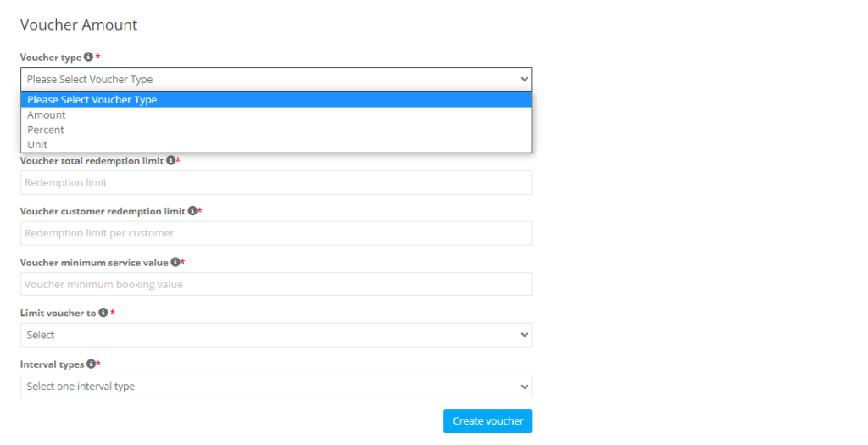Click chevron arrow of Interval types select
Screen dimensions: 868x445
coord(524,387)
